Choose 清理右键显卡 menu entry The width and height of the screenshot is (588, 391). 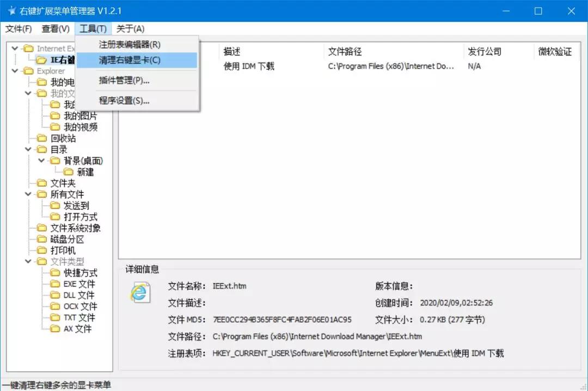click(130, 60)
